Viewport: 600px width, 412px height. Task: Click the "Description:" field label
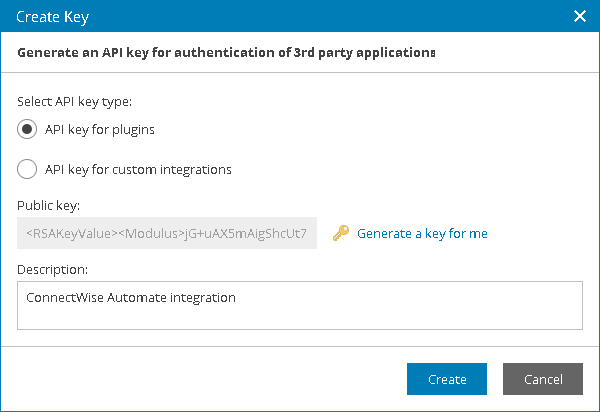(53, 269)
